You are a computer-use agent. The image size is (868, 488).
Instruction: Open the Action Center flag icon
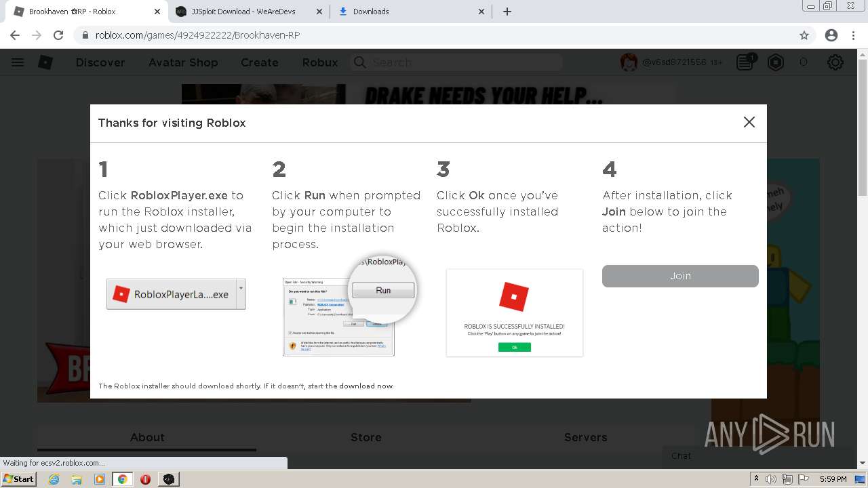(802, 479)
